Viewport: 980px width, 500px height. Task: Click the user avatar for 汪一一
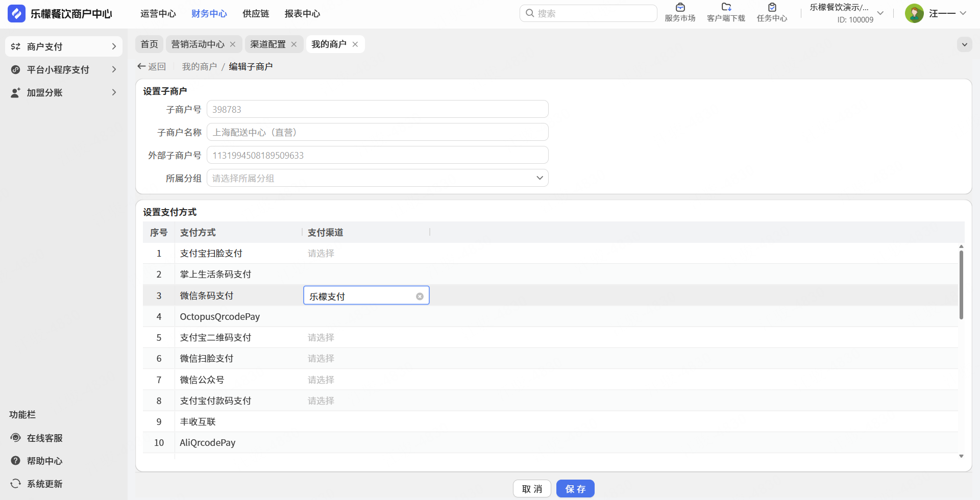(914, 13)
